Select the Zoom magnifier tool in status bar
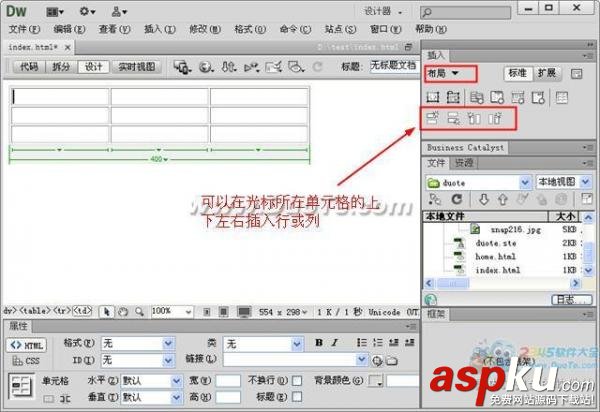The image size is (600, 412). coord(139,312)
